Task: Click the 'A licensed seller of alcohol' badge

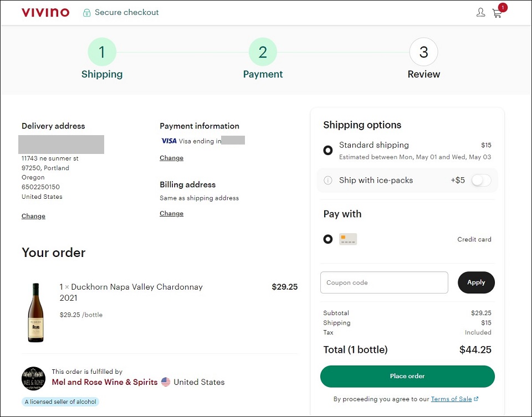Action: [x=60, y=401]
